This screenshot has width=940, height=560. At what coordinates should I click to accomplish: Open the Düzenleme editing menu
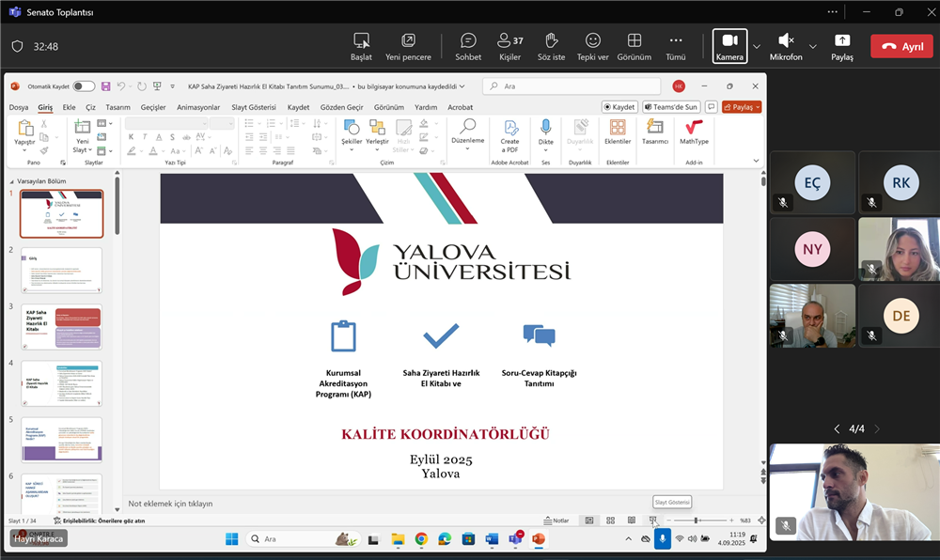coord(467,133)
